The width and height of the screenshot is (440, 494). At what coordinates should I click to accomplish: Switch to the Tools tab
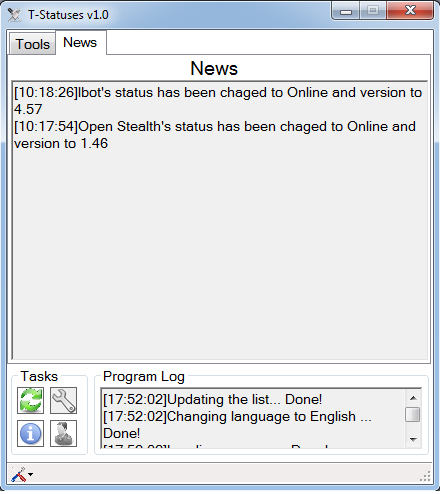click(x=32, y=44)
